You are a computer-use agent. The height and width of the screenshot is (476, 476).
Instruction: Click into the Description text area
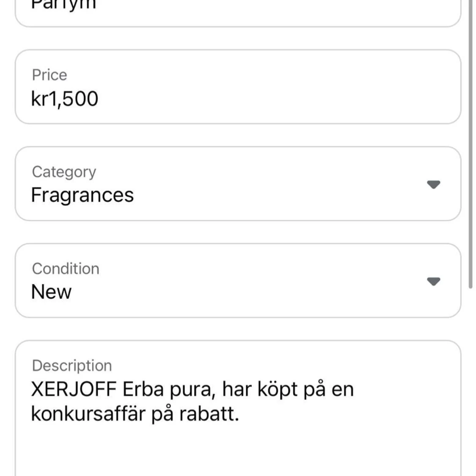[237, 407]
